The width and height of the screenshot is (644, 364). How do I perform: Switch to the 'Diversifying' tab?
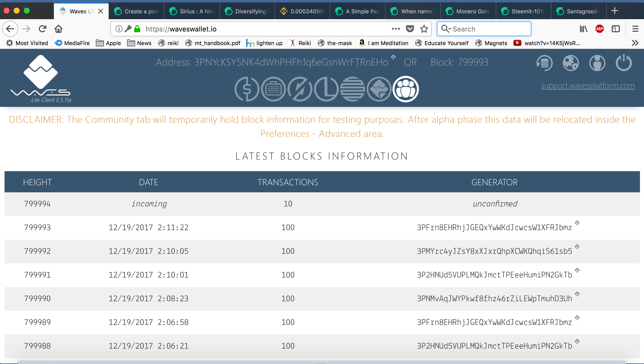tap(247, 11)
